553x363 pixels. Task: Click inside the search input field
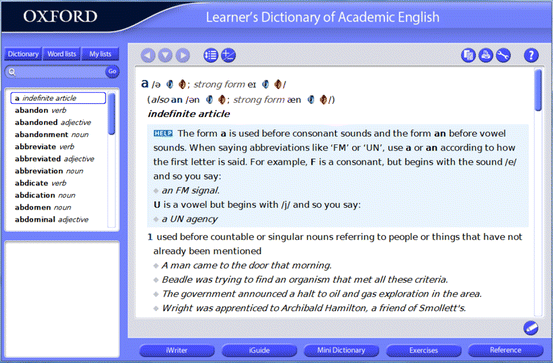point(60,72)
